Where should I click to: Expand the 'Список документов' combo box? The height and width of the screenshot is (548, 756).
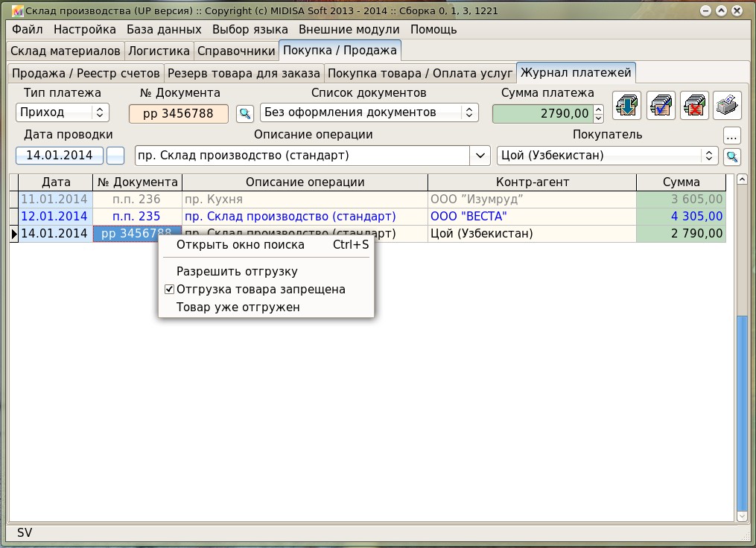tap(468, 112)
